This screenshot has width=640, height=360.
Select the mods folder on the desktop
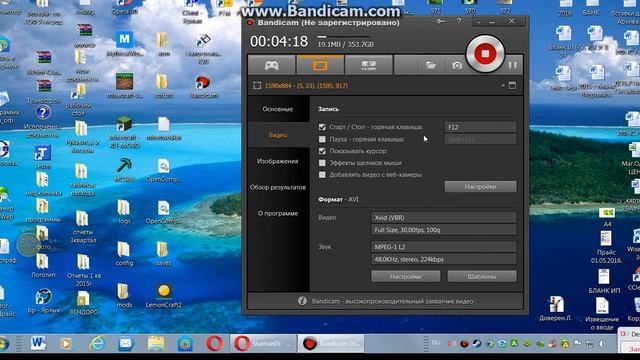coord(124,296)
